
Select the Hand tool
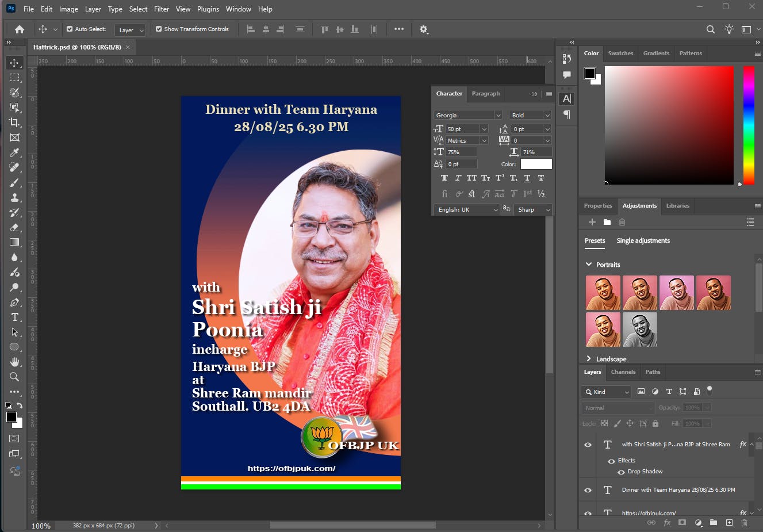pyautogui.click(x=14, y=362)
